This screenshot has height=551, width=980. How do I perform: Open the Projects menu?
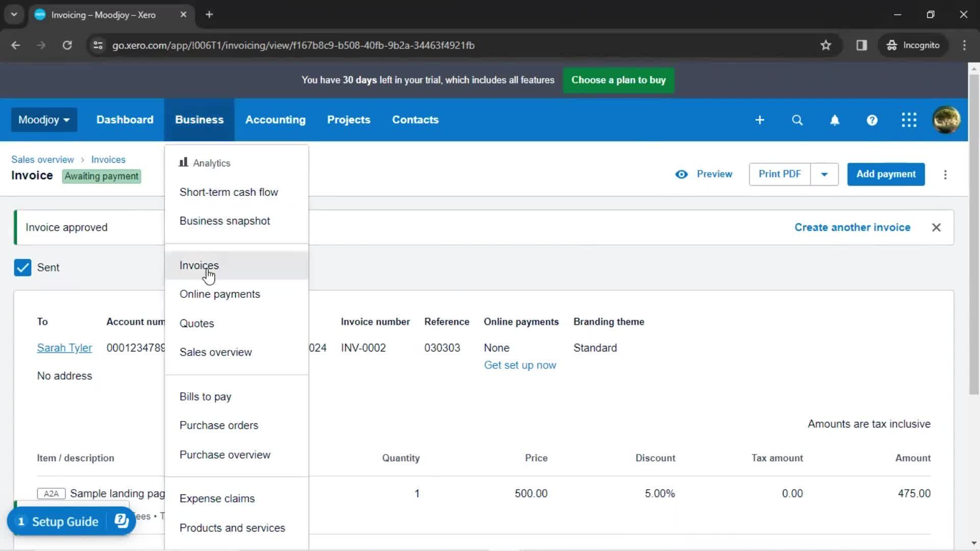pos(349,120)
